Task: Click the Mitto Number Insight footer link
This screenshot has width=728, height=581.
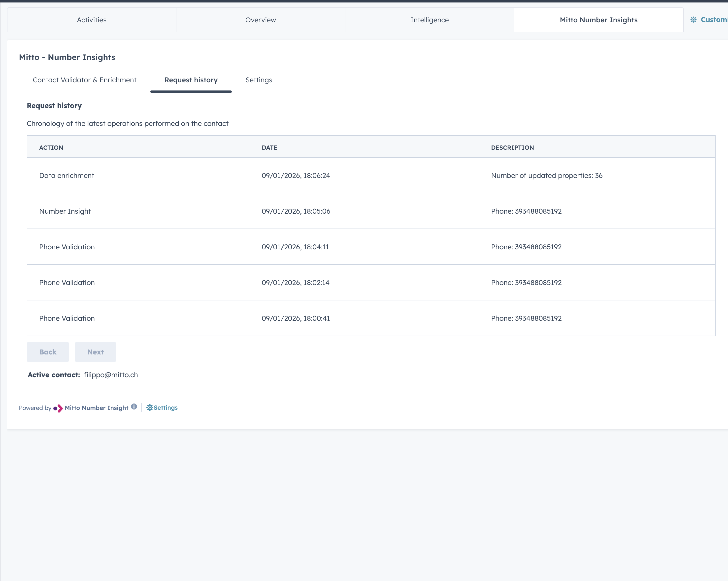Action: pos(96,408)
